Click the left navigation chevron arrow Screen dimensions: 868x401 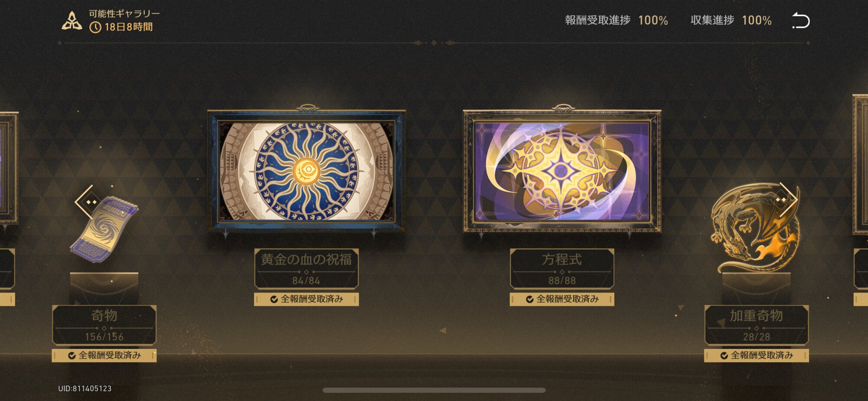(85, 202)
